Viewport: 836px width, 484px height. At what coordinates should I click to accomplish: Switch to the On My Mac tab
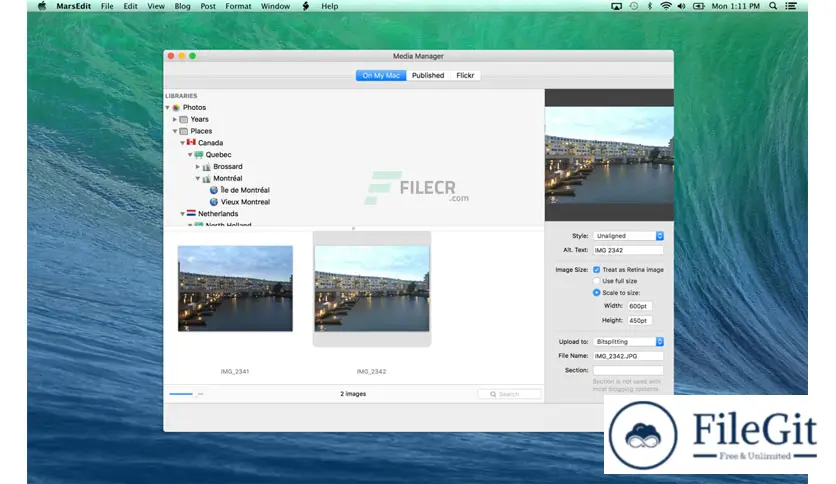coord(381,76)
